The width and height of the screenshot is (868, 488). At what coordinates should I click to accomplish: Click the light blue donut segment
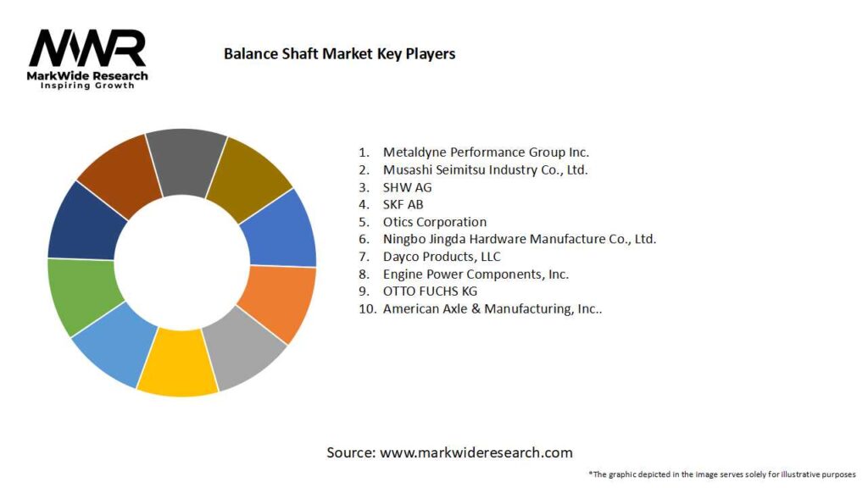pos(117,344)
